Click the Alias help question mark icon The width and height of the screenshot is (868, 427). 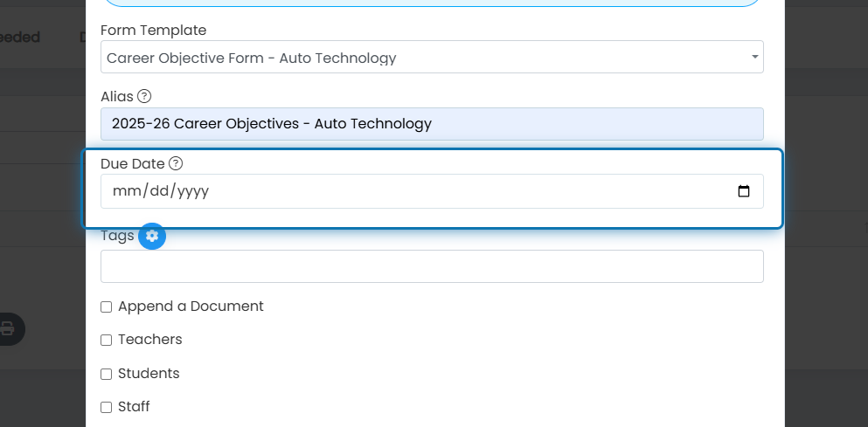[144, 96]
